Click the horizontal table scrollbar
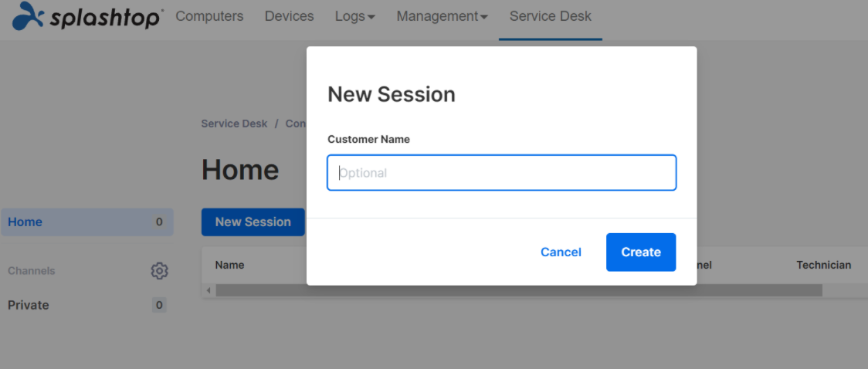The image size is (868, 369). (519, 290)
